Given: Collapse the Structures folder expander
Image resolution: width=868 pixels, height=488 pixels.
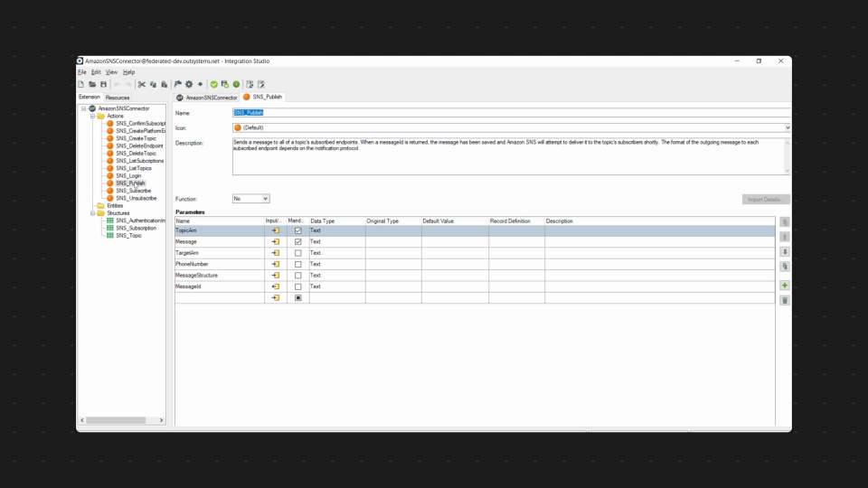Looking at the screenshot, I should (x=92, y=213).
